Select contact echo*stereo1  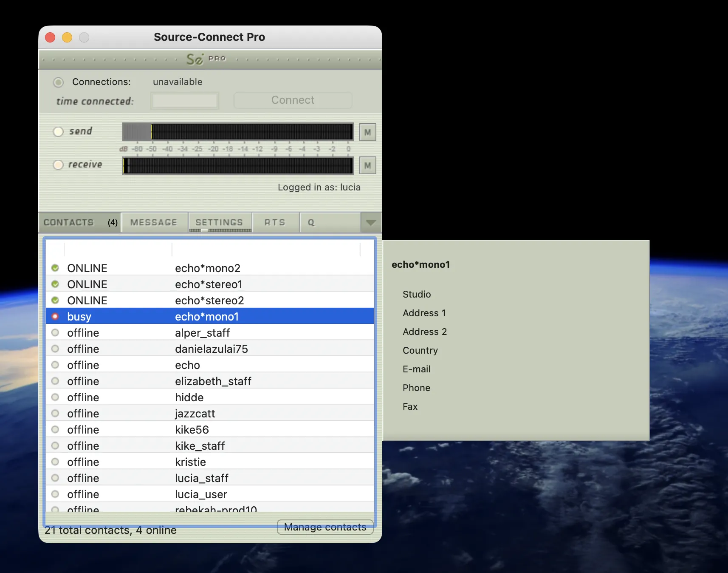tap(210, 284)
